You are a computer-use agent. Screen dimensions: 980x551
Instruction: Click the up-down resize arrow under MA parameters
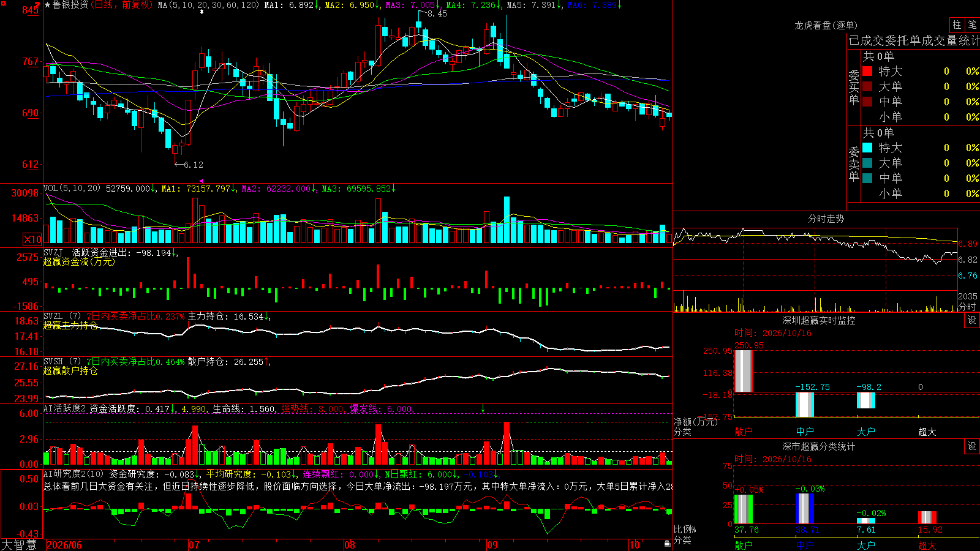coord(202,12)
